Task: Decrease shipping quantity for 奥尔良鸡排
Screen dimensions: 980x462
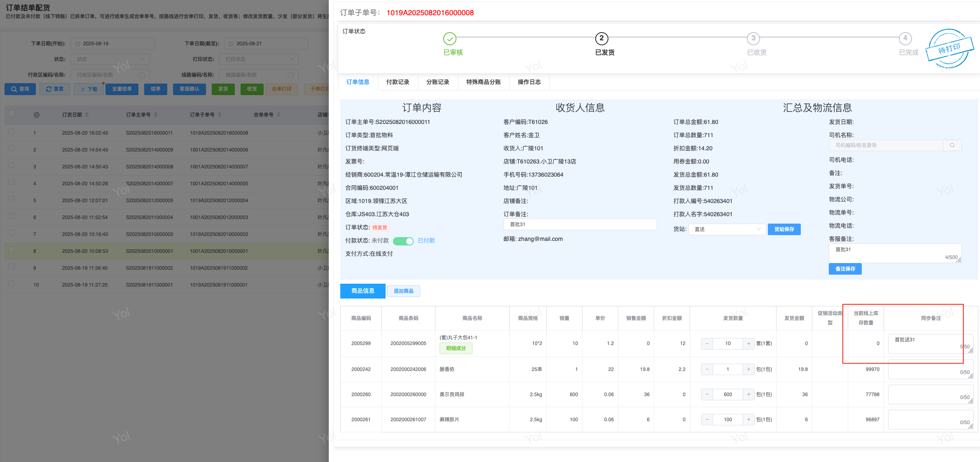Action: (x=707, y=394)
